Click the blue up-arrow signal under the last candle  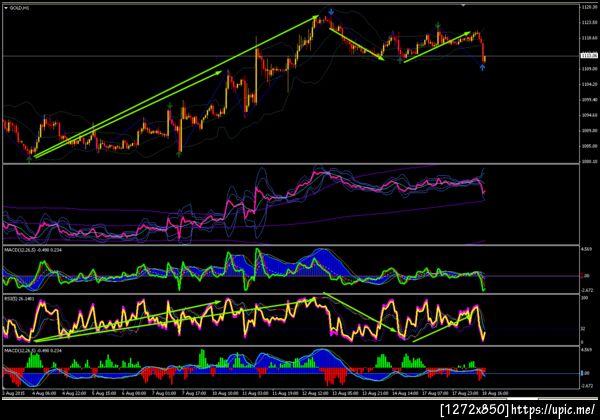[483, 67]
